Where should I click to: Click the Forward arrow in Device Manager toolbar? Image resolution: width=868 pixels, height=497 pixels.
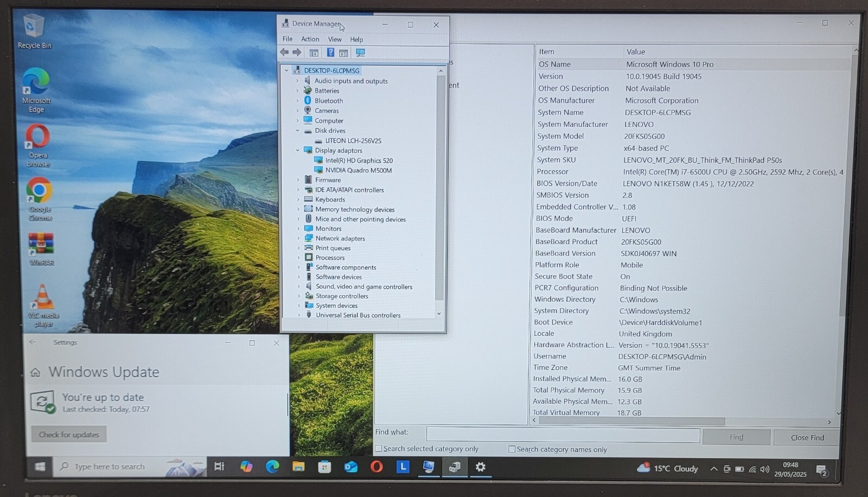[297, 53]
